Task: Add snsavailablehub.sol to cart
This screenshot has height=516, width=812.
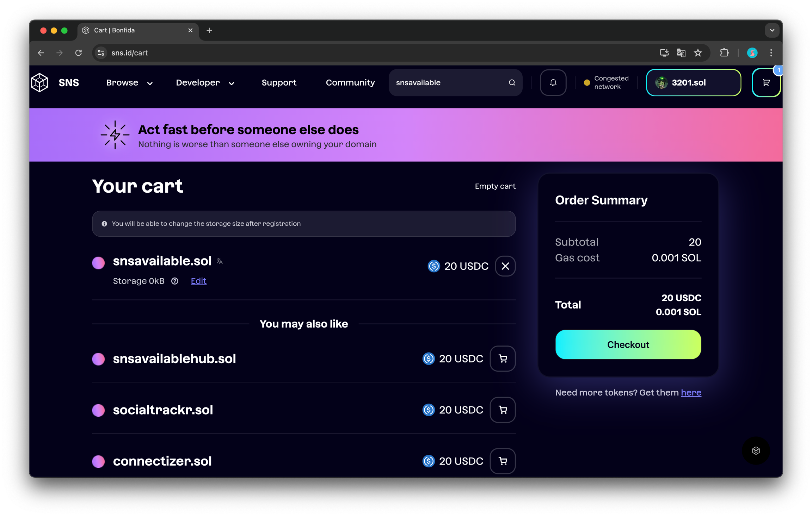Action: tap(503, 359)
